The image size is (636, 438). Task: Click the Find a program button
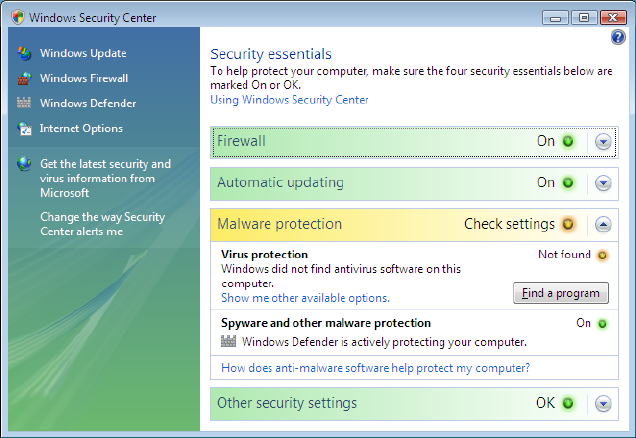click(x=560, y=293)
